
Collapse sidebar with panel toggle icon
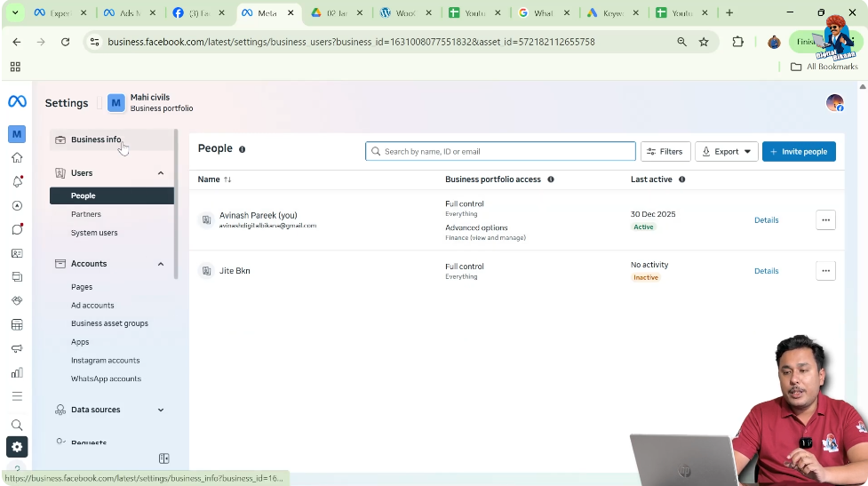point(163,458)
